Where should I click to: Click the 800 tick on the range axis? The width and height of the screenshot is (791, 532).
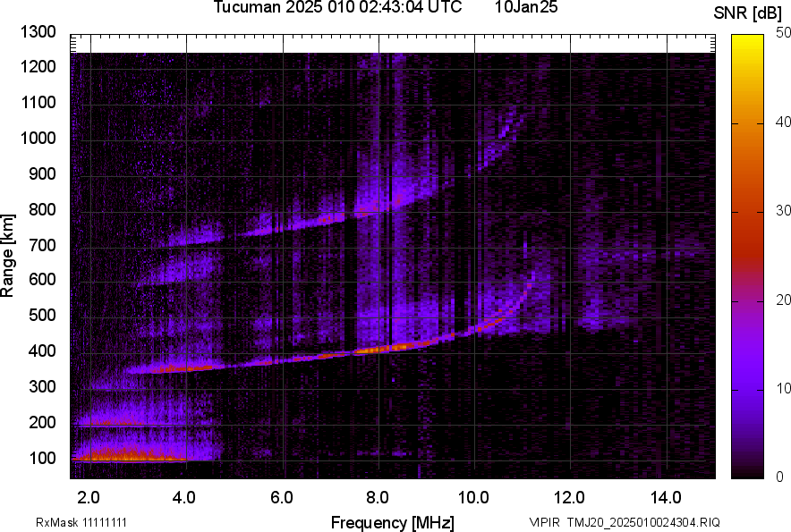(41, 209)
